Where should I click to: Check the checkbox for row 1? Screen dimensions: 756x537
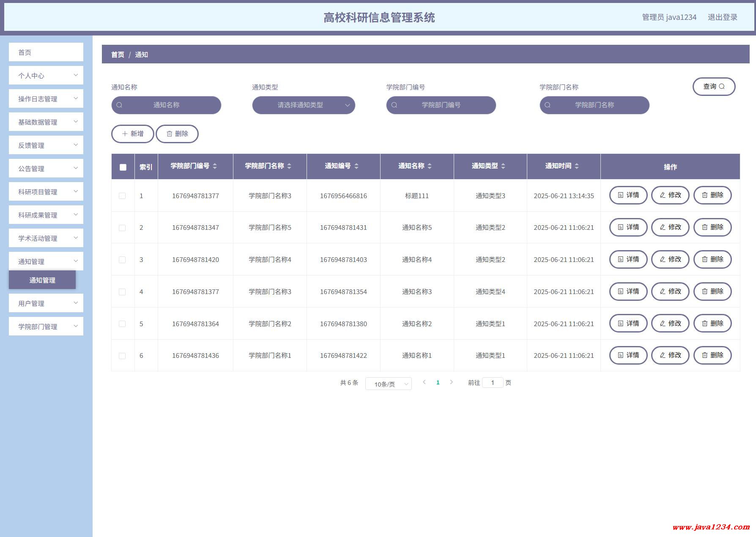click(122, 196)
